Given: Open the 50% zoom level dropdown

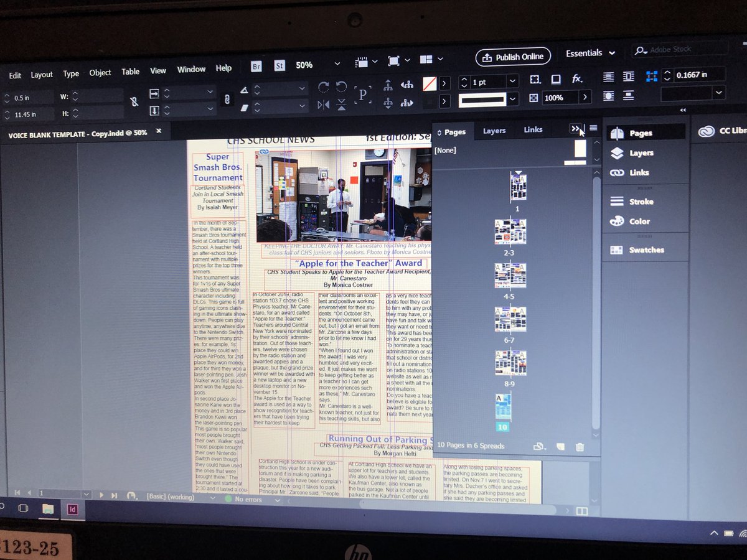Looking at the screenshot, I should click(x=337, y=63).
